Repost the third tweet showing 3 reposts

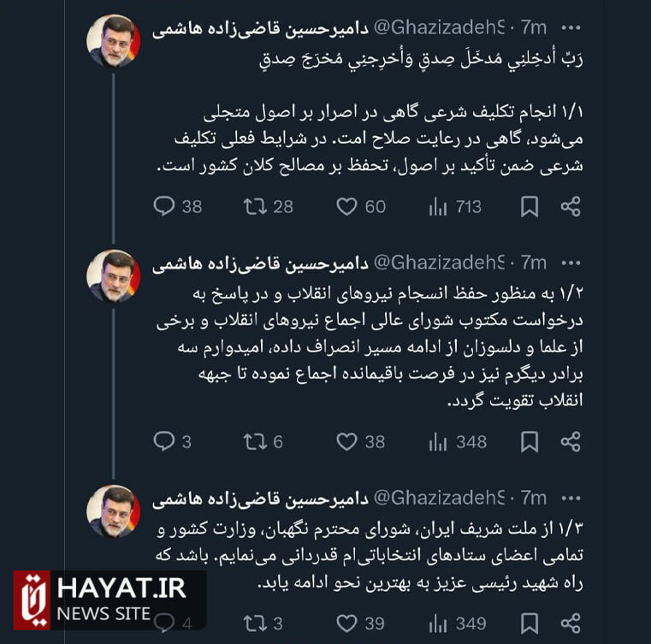255,623
